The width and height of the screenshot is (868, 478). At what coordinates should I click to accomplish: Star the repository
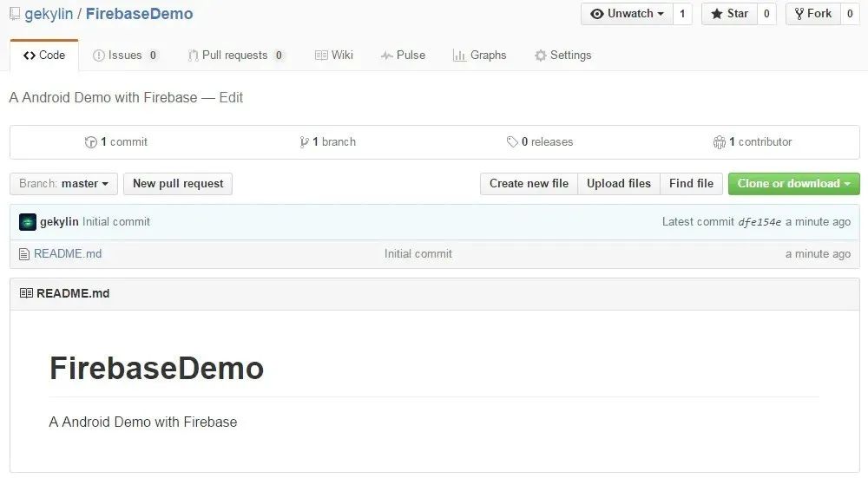tap(729, 14)
